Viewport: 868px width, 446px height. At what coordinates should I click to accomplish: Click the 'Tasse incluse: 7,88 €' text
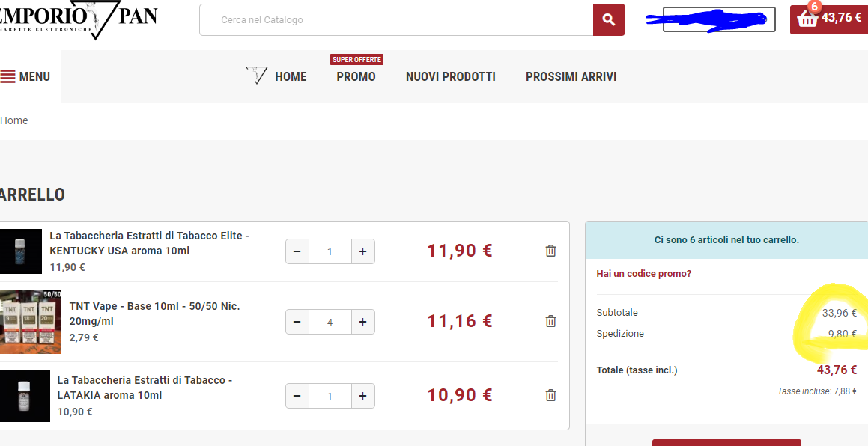click(x=817, y=391)
